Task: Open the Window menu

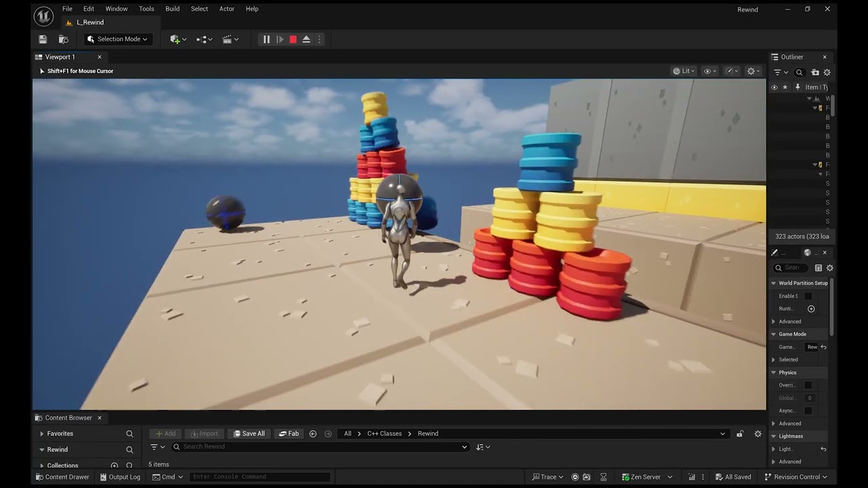Action: tap(117, 9)
